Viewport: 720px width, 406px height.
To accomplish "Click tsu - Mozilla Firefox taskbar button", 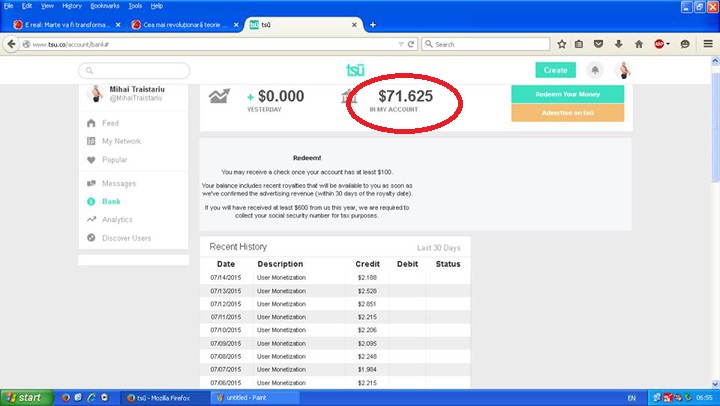I will [165, 398].
